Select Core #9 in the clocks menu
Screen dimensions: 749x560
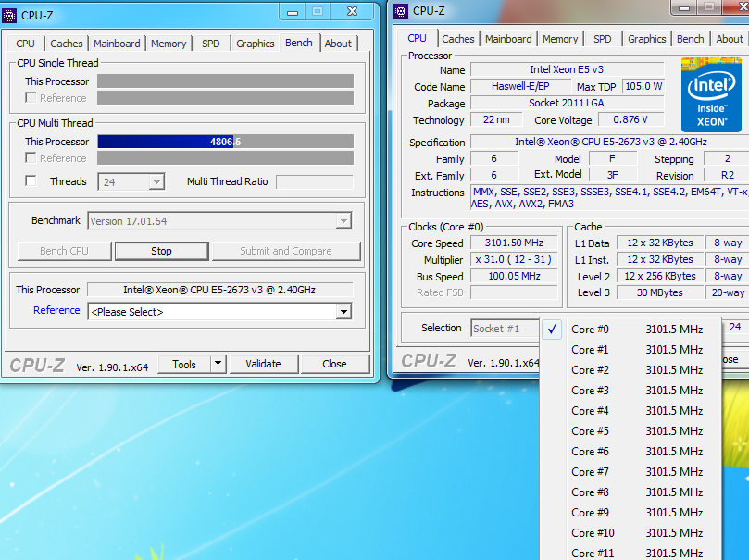tap(630, 512)
